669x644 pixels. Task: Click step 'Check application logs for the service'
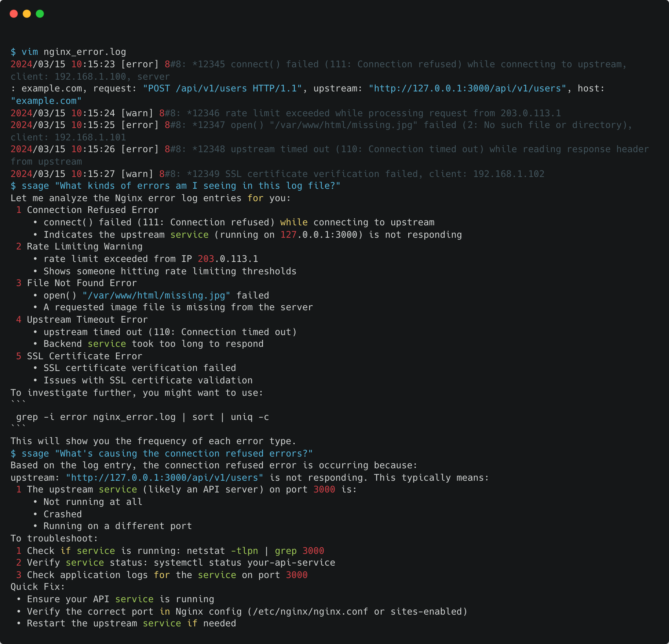[x=162, y=575]
